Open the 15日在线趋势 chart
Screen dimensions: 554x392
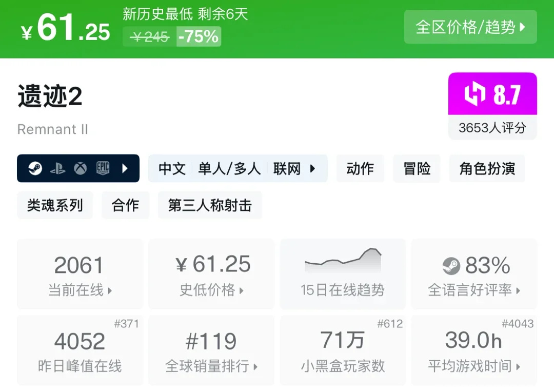(342, 275)
